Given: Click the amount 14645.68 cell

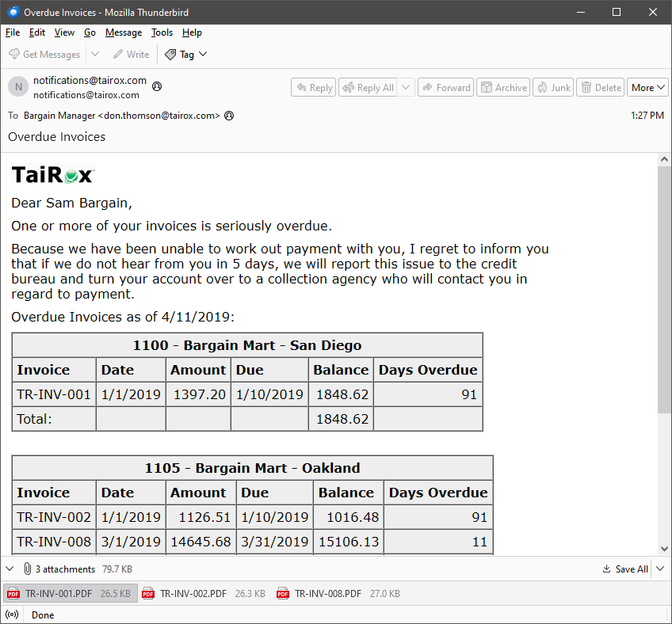Looking at the screenshot, I should pos(201,542).
